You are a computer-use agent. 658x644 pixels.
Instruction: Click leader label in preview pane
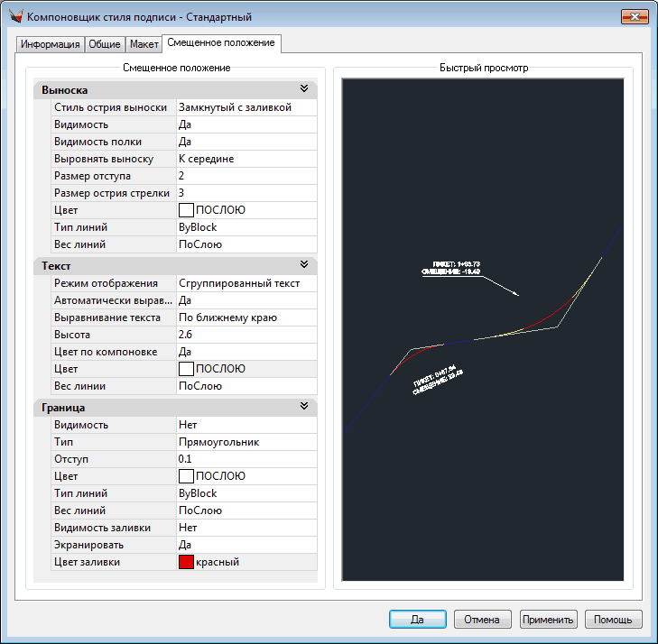click(451, 268)
